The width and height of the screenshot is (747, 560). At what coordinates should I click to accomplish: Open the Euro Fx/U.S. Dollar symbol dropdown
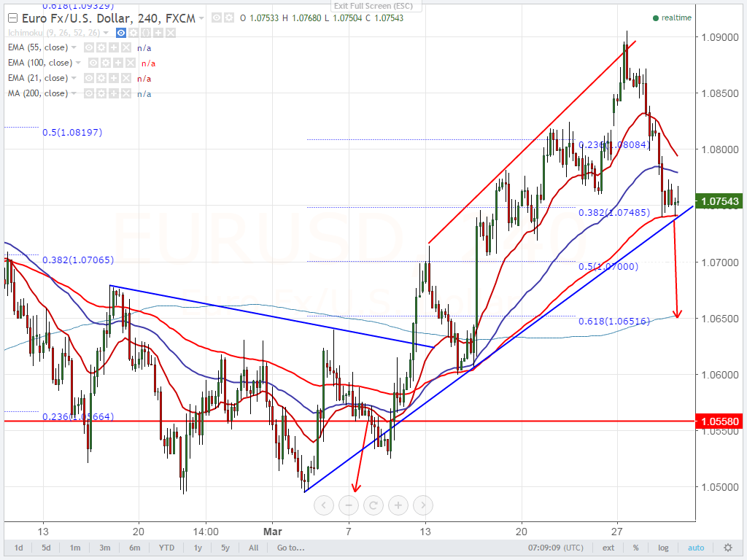201,18
